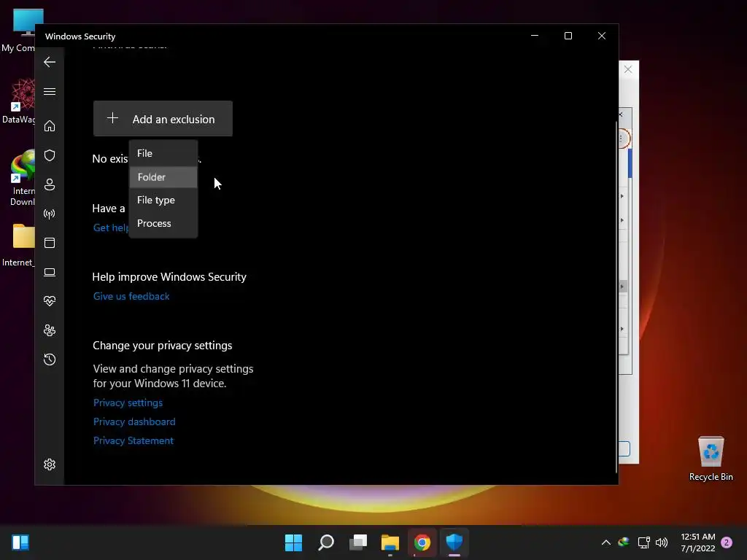Go back using the back arrow
Viewport: 747px width, 560px height.
coord(50,62)
